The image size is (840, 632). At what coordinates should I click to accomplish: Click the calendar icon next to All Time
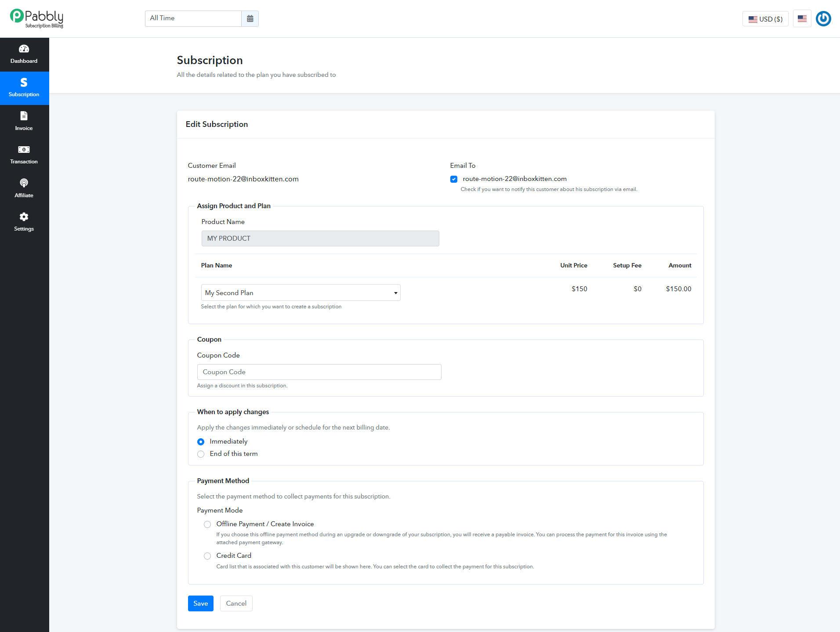tap(250, 18)
